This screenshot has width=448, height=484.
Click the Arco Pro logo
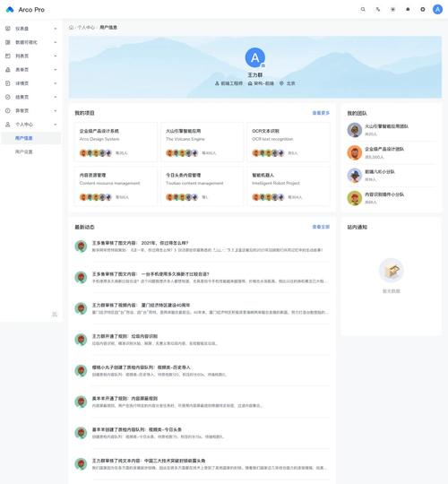coord(25,10)
